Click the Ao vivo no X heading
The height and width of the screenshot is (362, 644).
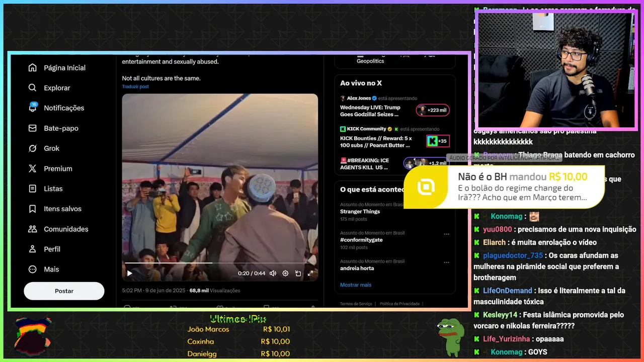coord(361,83)
